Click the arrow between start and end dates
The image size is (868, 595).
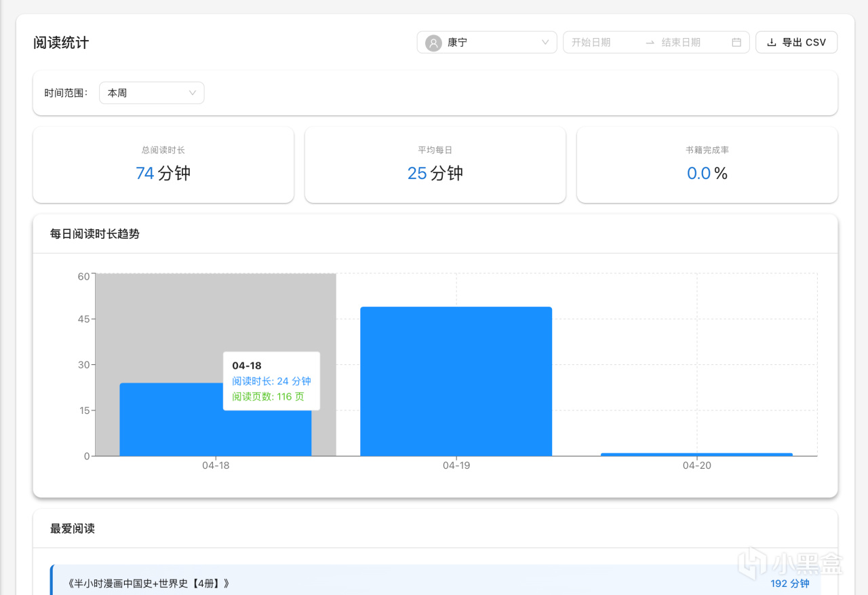tap(650, 42)
